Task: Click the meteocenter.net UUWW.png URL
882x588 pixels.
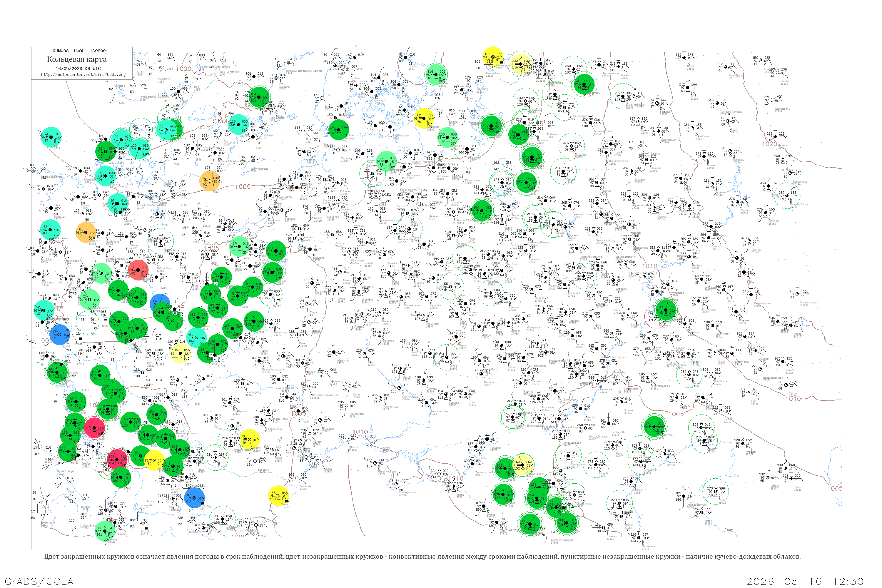Action: (83, 74)
